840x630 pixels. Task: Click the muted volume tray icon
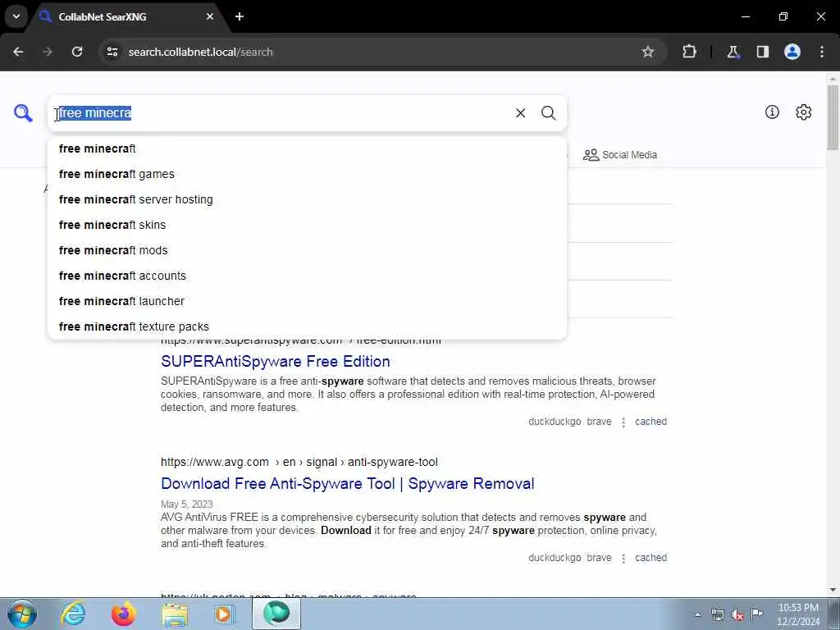(x=737, y=615)
